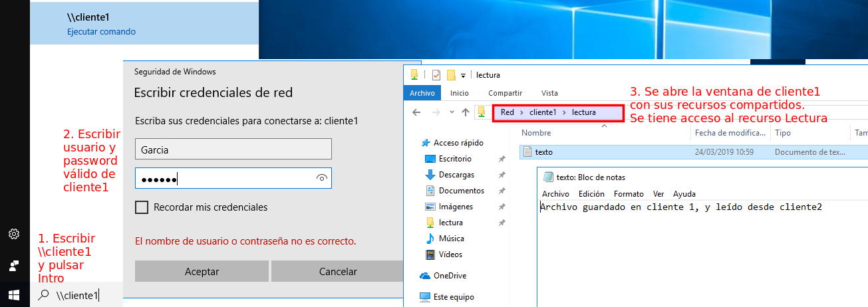The image size is (868, 307).
Task: Open the user account icon in Start sidebar
Action: coord(13,266)
